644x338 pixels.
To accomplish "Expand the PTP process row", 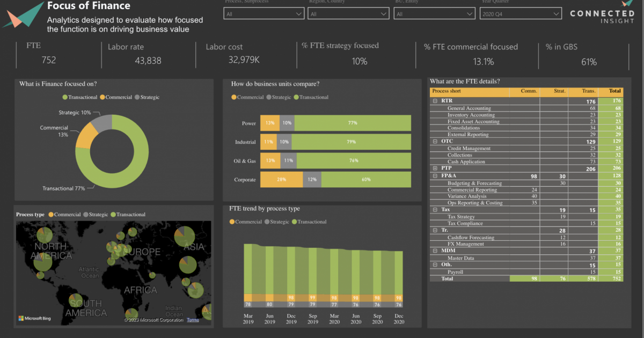I will (435, 168).
